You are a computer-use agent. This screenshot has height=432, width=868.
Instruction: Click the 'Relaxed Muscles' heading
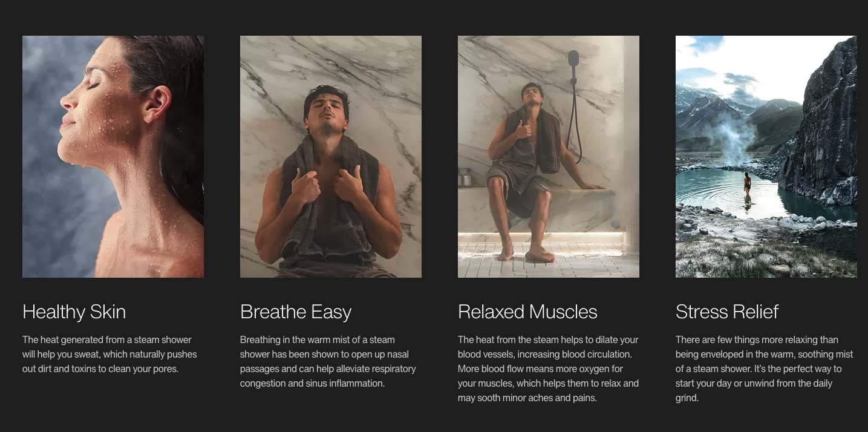527,312
